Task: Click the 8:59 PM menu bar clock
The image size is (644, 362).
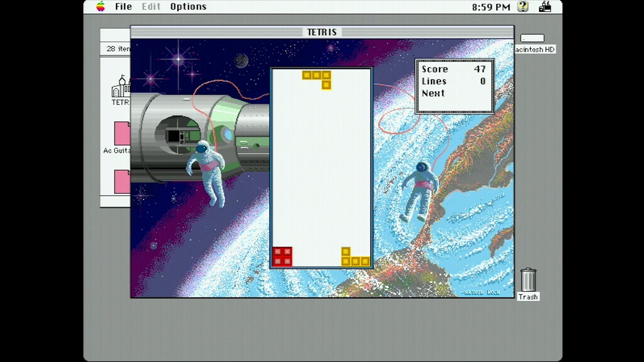Action: pos(491,7)
